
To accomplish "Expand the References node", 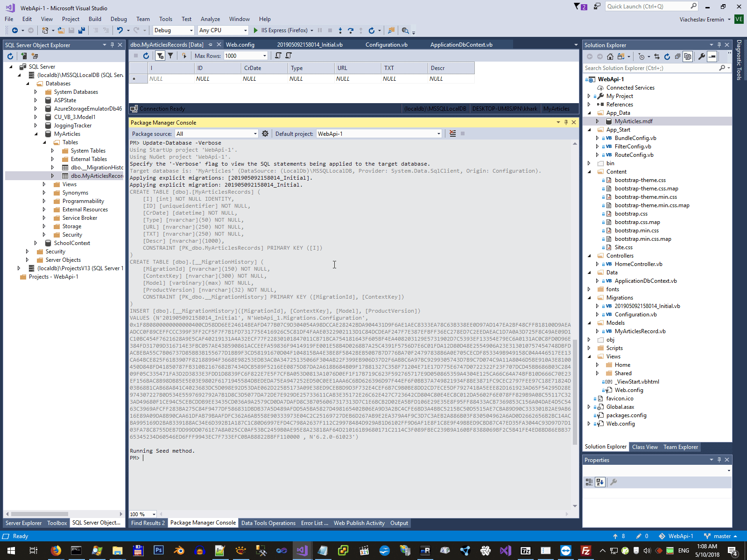I will click(x=589, y=105).
